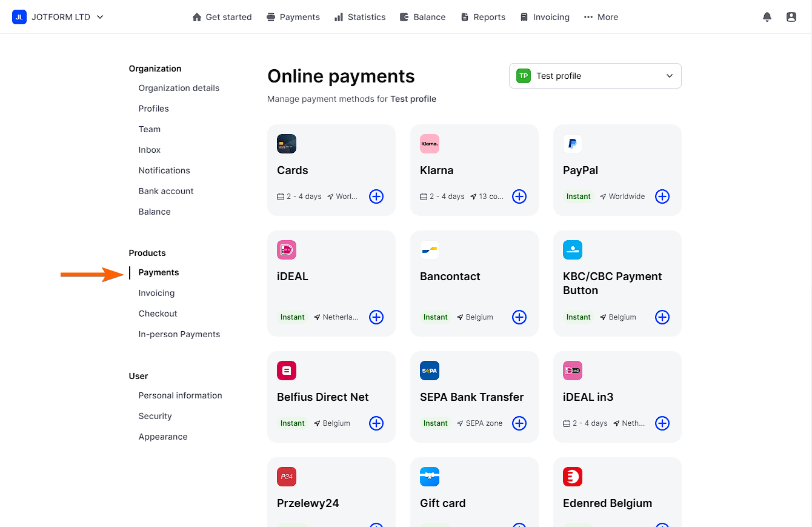This screenshot has height=527, width=812.
Task: Click the Przelewy24 logo icon
Action: tap(287, 477)
